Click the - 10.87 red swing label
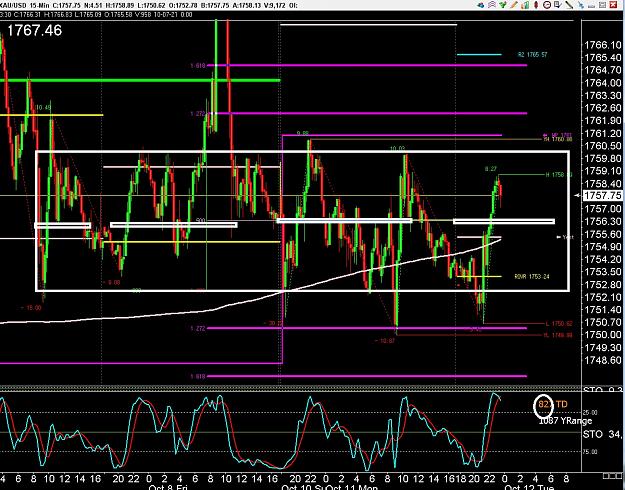 (385, 341)
